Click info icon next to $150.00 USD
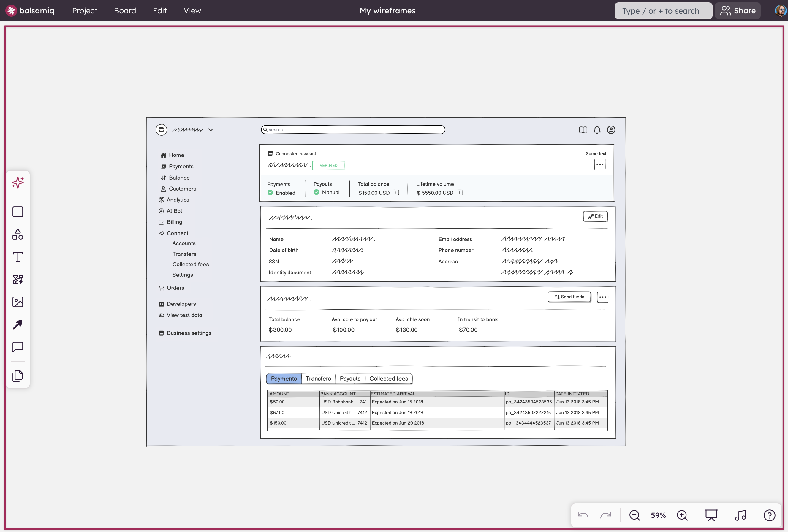The image size is (788, 532). click(x=396, y=193)
